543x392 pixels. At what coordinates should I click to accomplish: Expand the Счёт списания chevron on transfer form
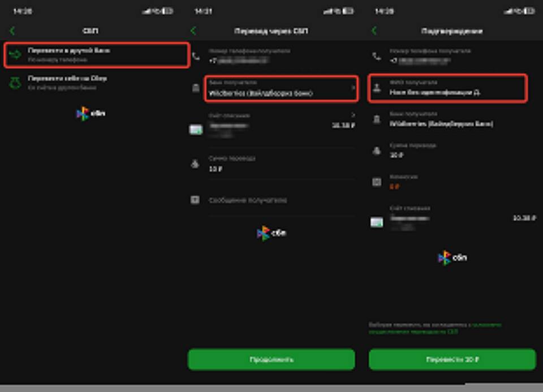tap(354, 115)
